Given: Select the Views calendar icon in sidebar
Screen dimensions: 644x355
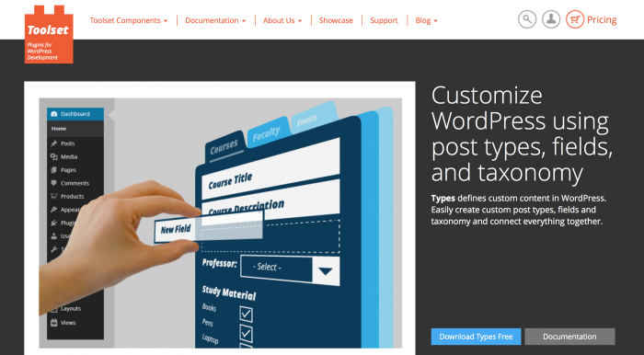Looking at the screenshot, I should [53, 323].
